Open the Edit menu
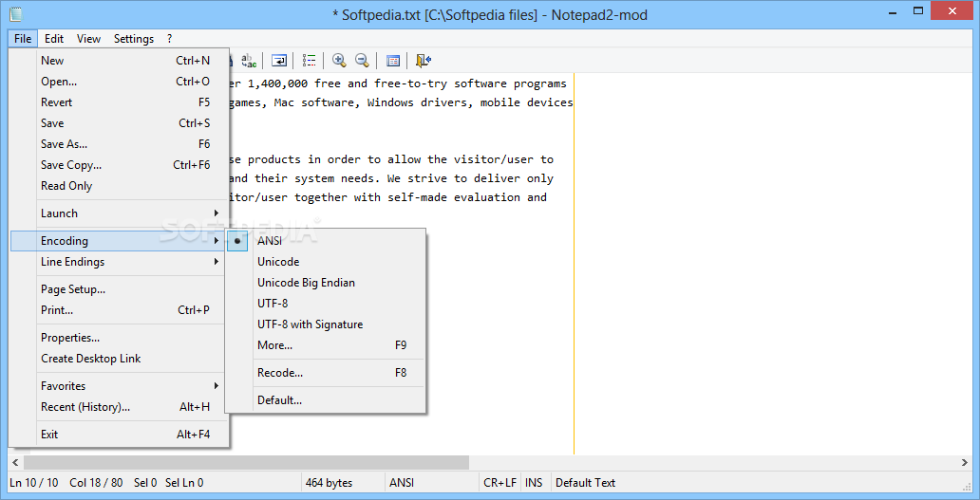980x500 pixels. point(54,39)
